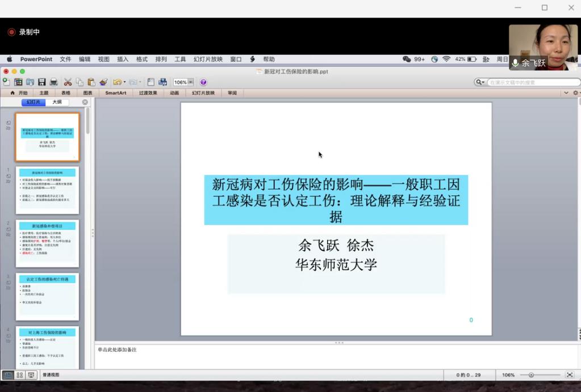Adjust the zoom slider in status bar

(x=531, y=375)
